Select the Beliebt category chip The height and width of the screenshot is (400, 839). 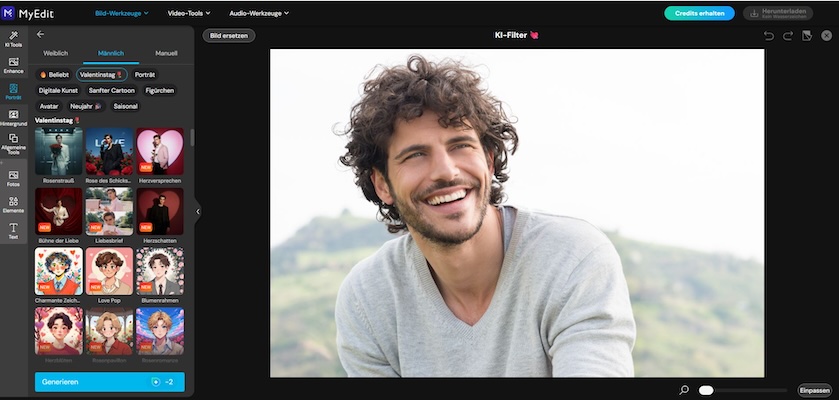point(54,74)
